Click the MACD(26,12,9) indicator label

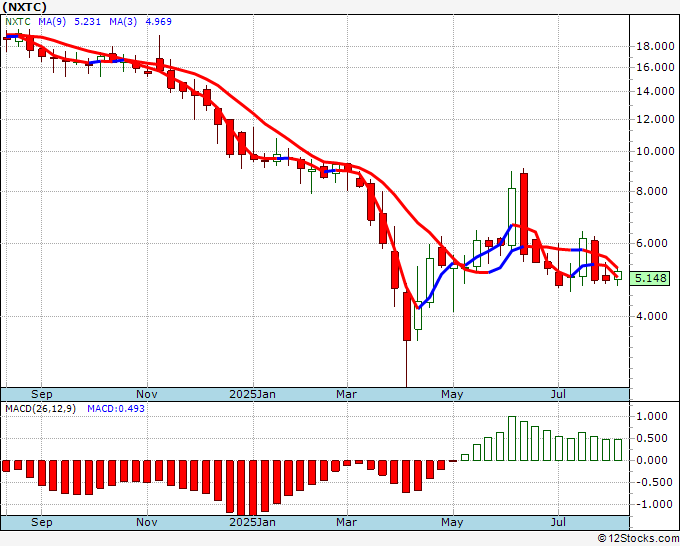pos(40,409)
